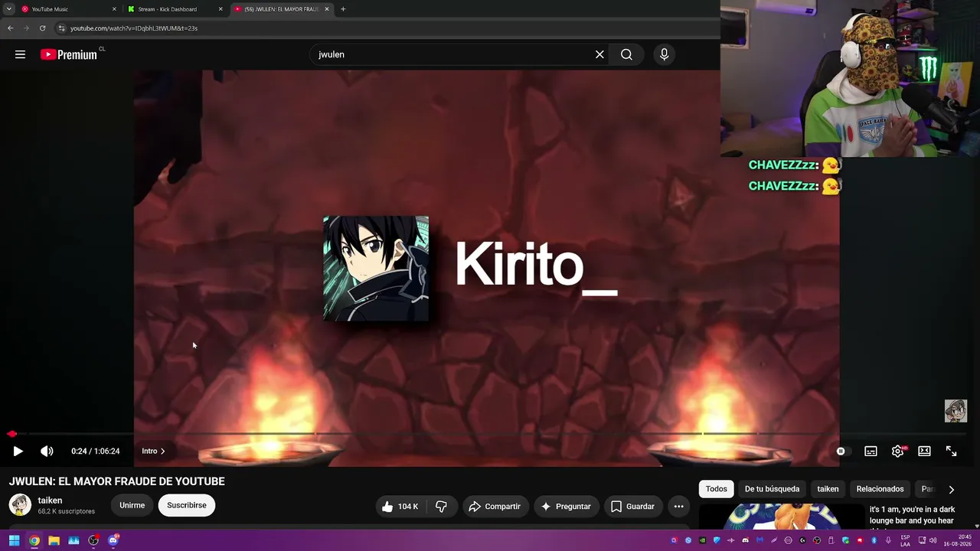Go back in browser history
The height and width of the screenshot is (551, 980).
click(x=11, y=28)
